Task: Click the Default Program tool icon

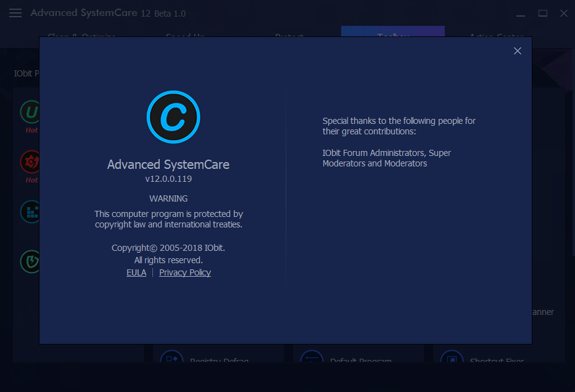Action: [312, 356]
